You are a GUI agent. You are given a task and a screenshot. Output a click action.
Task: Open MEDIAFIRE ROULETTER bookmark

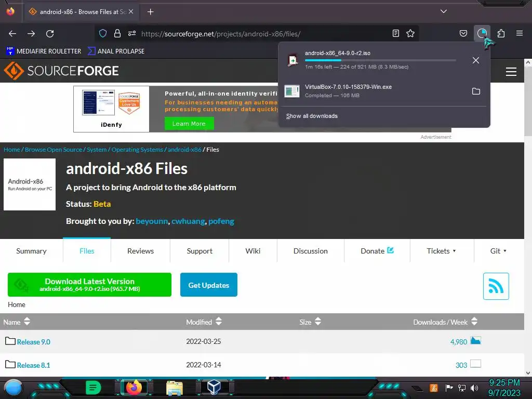44,51
